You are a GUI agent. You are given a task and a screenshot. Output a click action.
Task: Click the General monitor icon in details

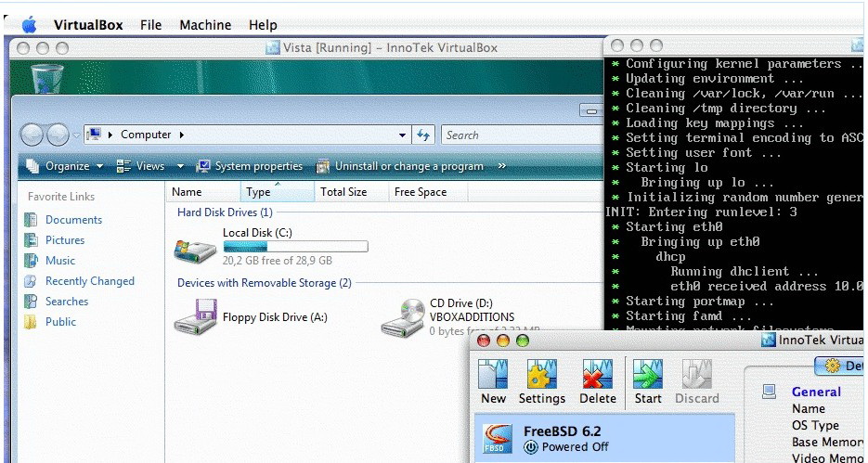tap(769, 392)
